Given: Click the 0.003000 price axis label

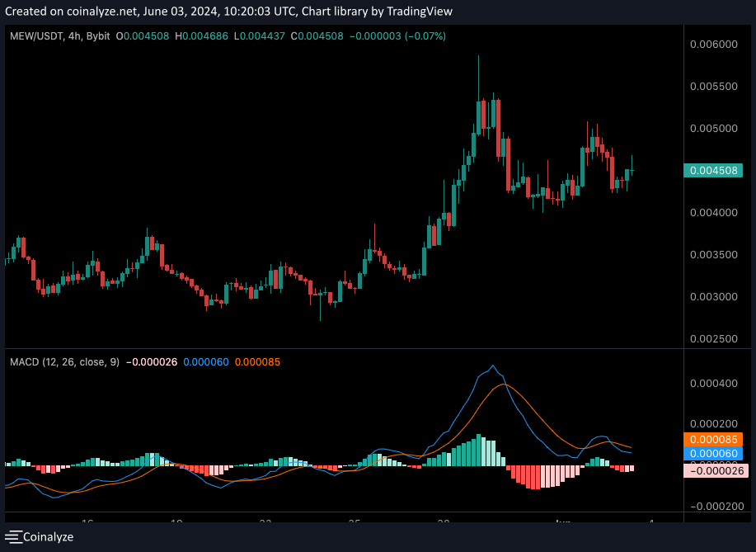Looking at the screenshot, I should tap(712, 296).
